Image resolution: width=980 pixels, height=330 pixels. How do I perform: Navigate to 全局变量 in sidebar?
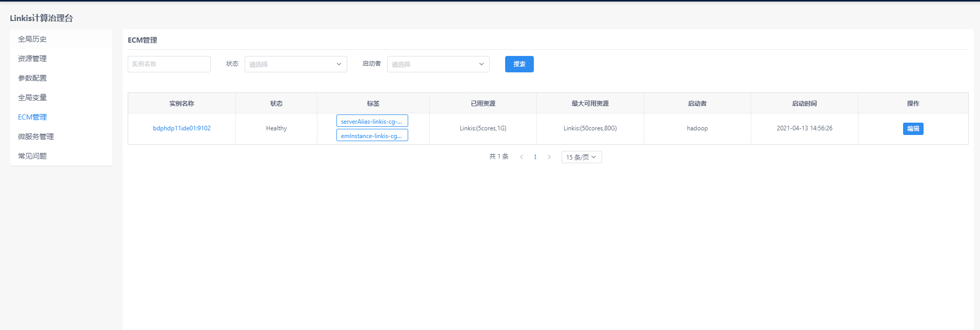(32, 98)
